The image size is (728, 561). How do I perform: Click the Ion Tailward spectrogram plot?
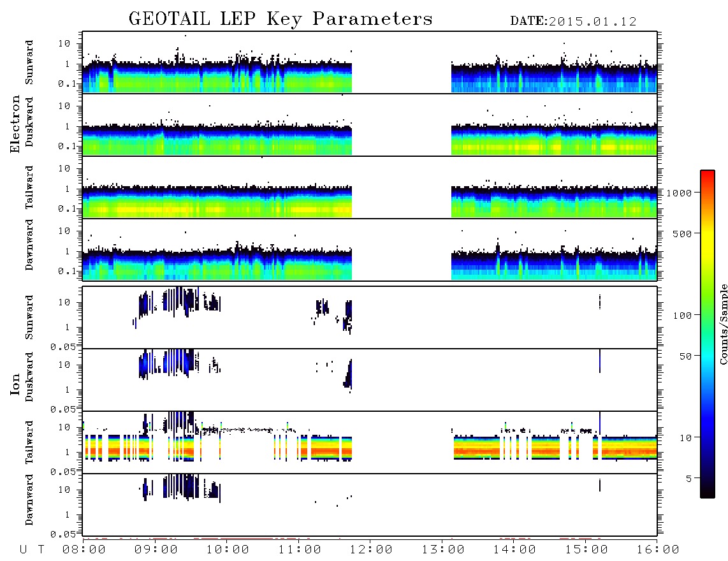coord(370,442)
